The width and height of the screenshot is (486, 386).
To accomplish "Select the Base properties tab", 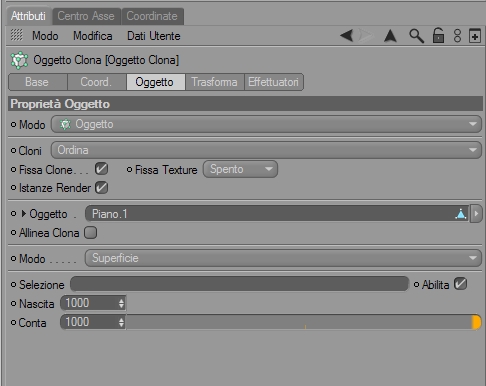I will [x=38, y=82].
